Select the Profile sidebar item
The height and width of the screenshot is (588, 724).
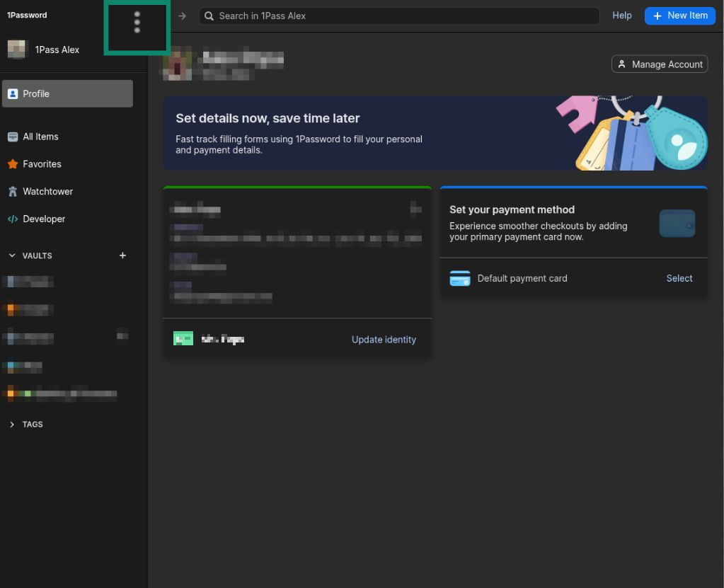point(67,93)
